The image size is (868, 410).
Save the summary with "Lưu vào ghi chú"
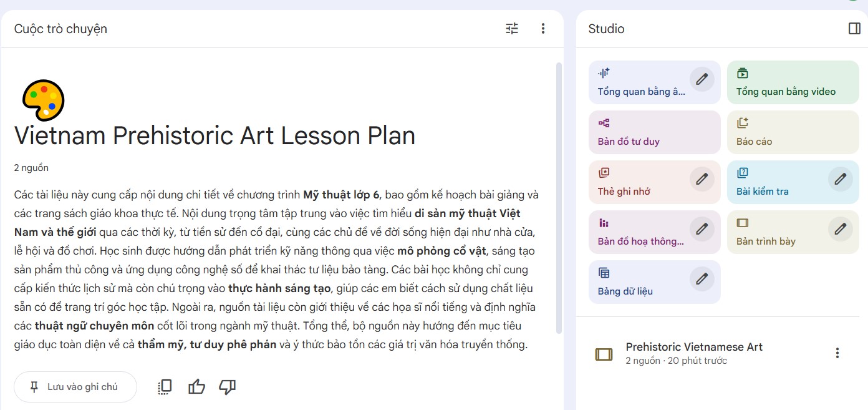[x=75, y=387]
